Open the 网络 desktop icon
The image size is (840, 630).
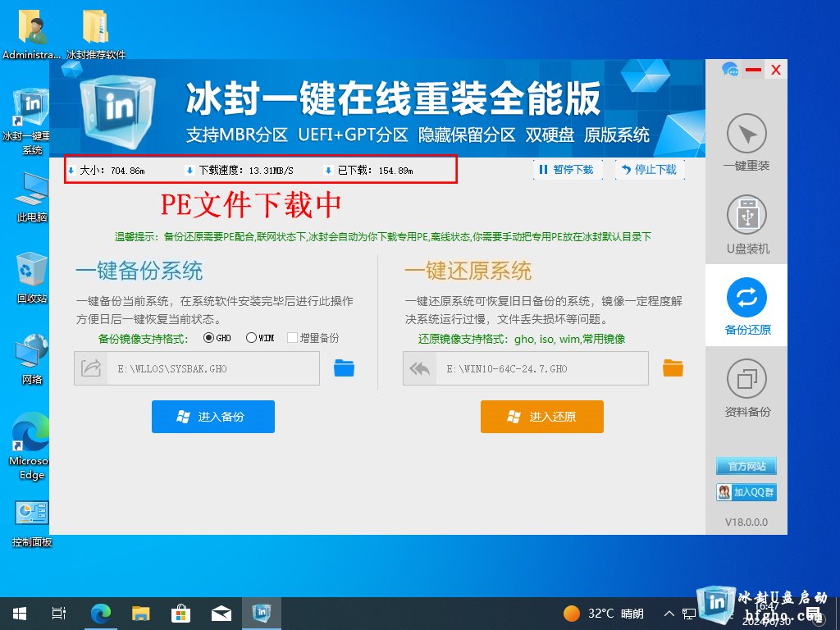tap(32, 359)
